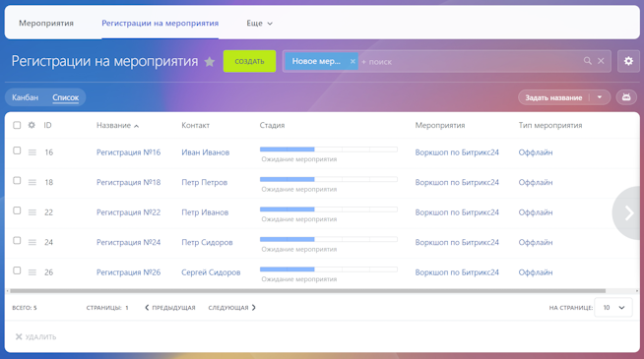Screen dimensions: 644x359
Task: Open the Регистрация №18 link
Action: tap(129, 182)
